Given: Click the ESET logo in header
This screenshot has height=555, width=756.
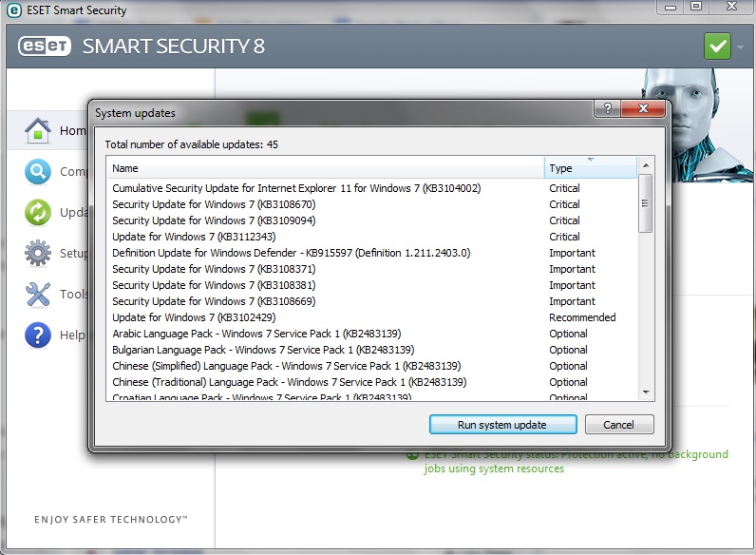Looking at the screenshot, I should tap(45, 47).
